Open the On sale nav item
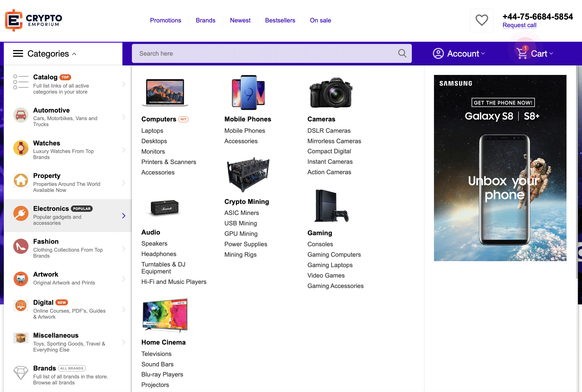 [320, 20]
